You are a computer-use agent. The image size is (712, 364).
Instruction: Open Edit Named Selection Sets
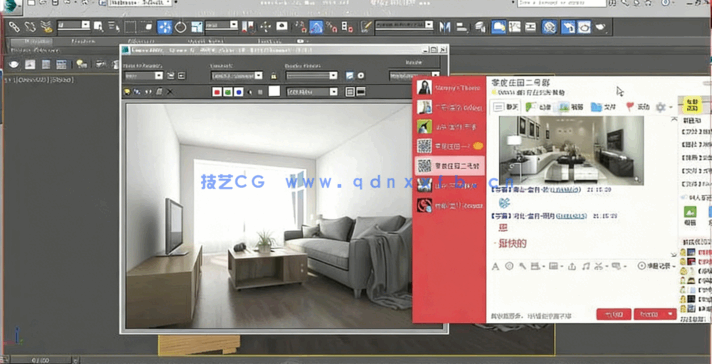(x=365, y=27)
